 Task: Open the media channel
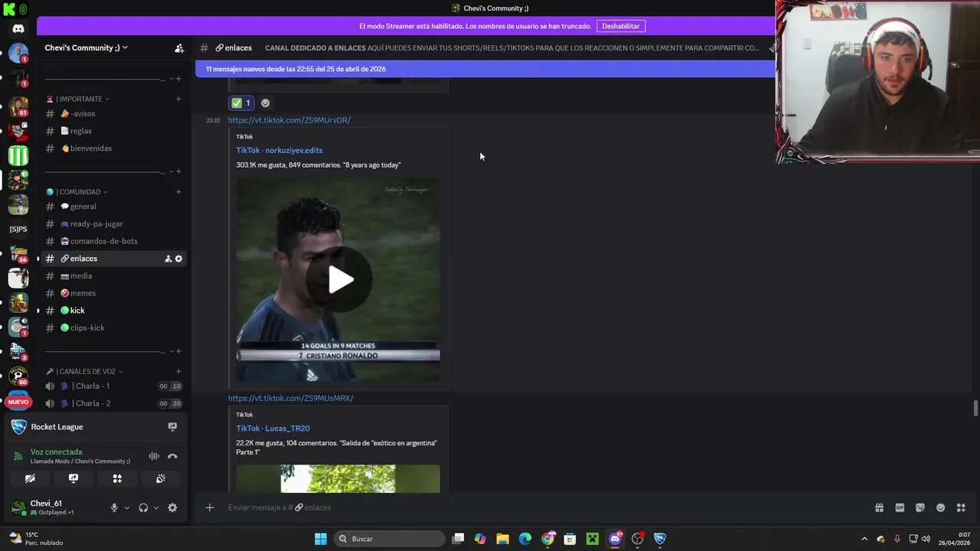[x=113, y=275]
